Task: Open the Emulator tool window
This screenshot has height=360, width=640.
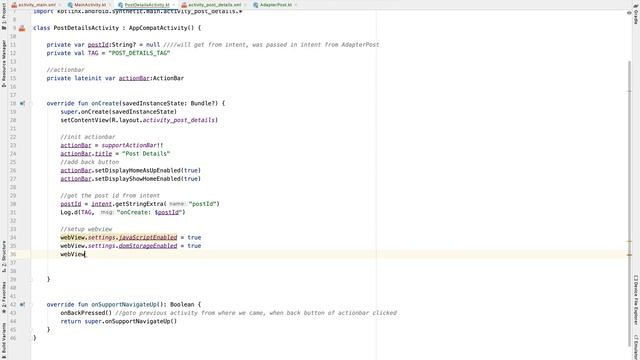Action: (x=636, y=347)
